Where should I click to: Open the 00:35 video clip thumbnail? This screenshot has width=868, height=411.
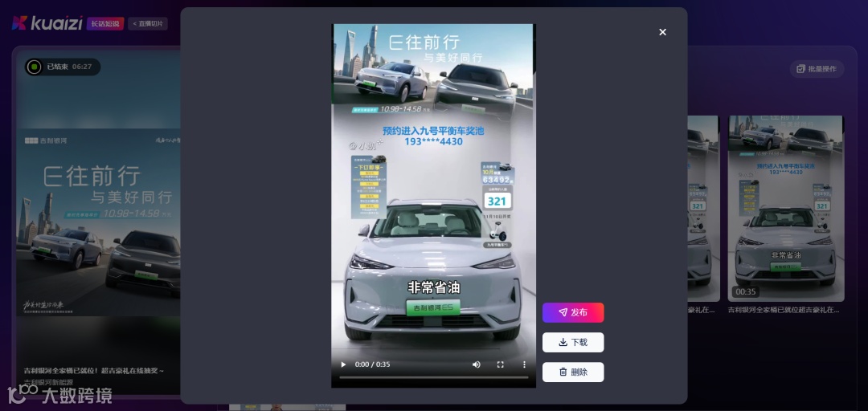pos(786,209)
